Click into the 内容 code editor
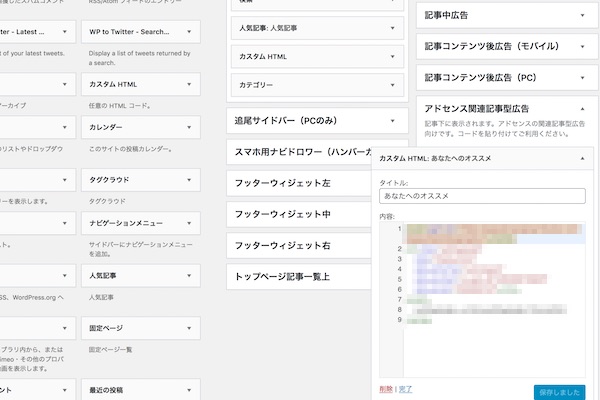Viewport: 600px width, 400px height. [482, 299]
